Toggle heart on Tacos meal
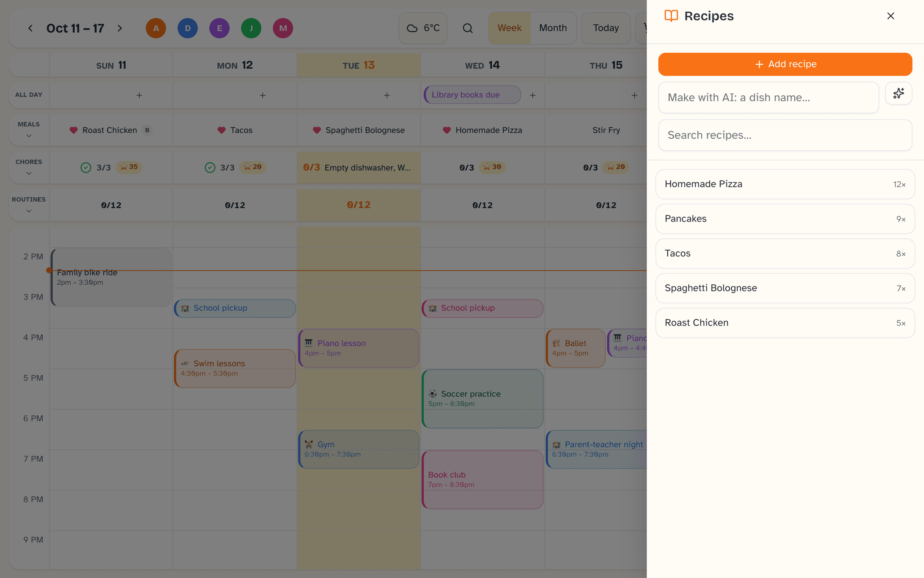The height and width of the screenshot is (578, 924). click(222, 130)
